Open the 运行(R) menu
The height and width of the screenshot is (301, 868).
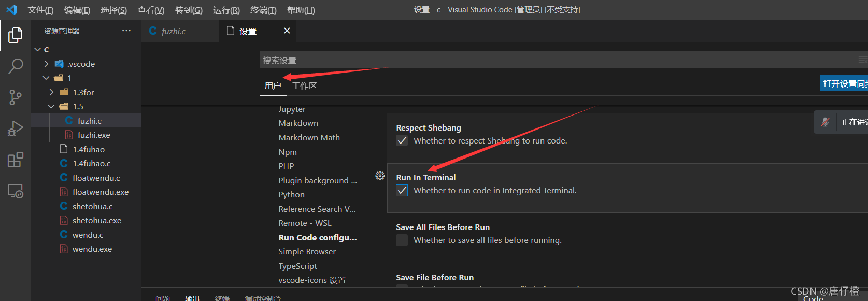click(226, 10)
